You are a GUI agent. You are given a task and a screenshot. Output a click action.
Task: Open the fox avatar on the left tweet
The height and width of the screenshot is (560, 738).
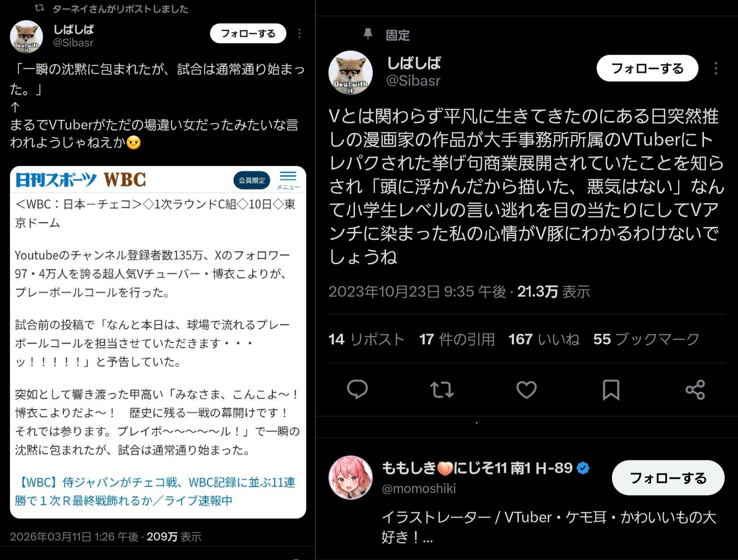[x=26, y=37]
